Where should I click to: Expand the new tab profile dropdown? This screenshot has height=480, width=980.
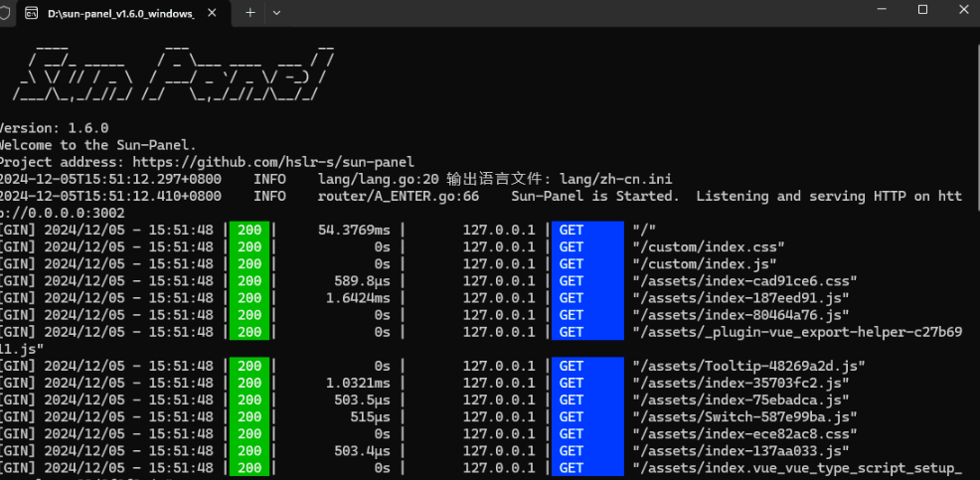pos(277,13)
